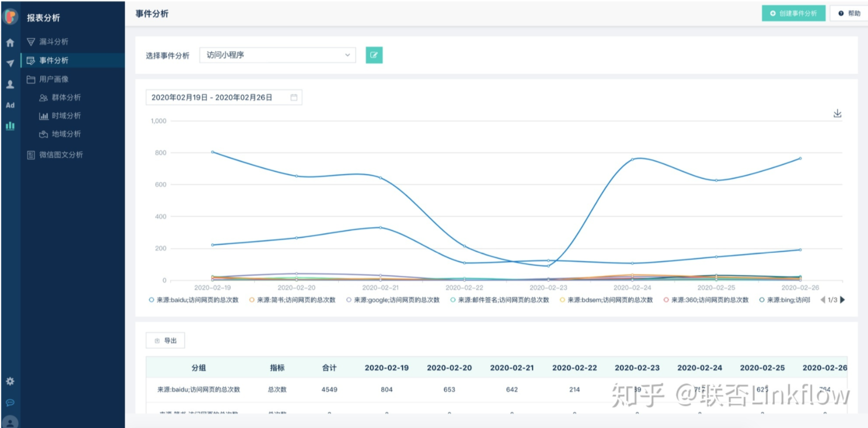Click the 帮助 help button

pyautogui.click(x=849, y=13)
